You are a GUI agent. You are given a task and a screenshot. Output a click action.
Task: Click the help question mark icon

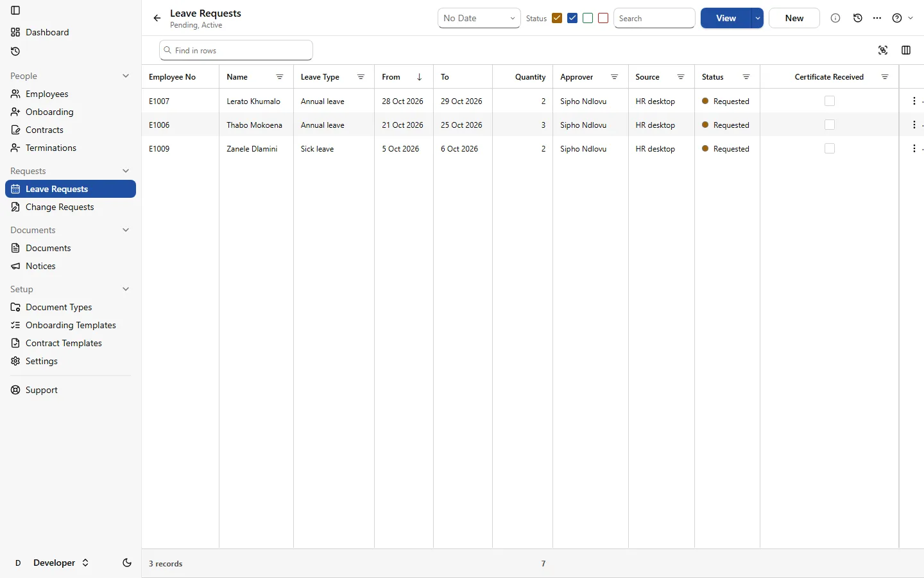[x=897, y=18]
